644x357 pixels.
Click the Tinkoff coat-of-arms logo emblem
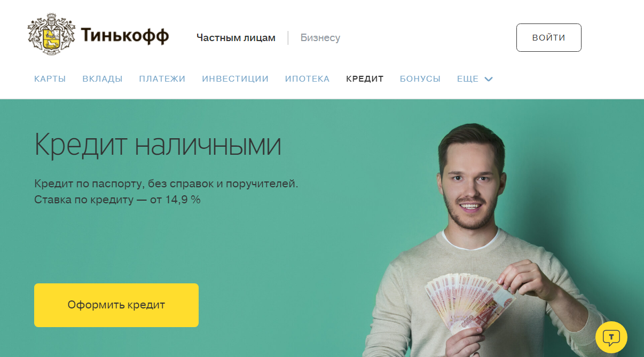(x=51, y=36)
